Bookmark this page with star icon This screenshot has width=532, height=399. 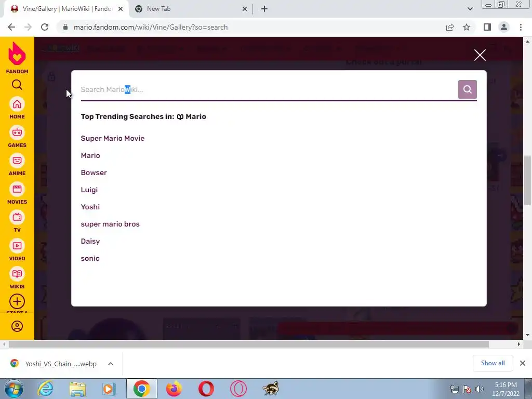coord(467,27)
